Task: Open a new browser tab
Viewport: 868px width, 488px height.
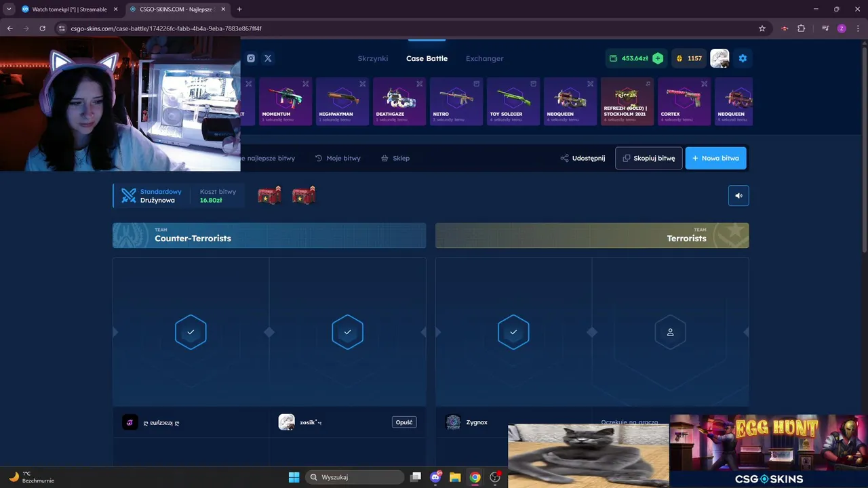Action: [239, 9]
